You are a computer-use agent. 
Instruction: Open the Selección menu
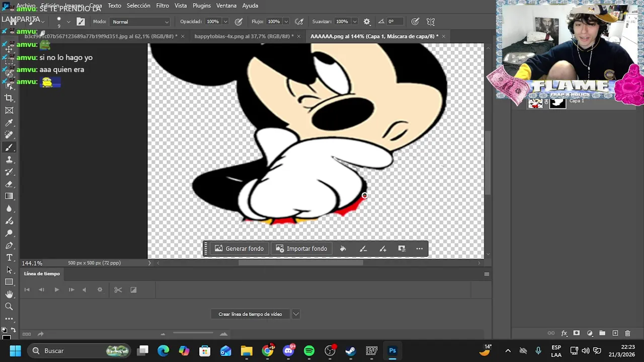(138, 6)
